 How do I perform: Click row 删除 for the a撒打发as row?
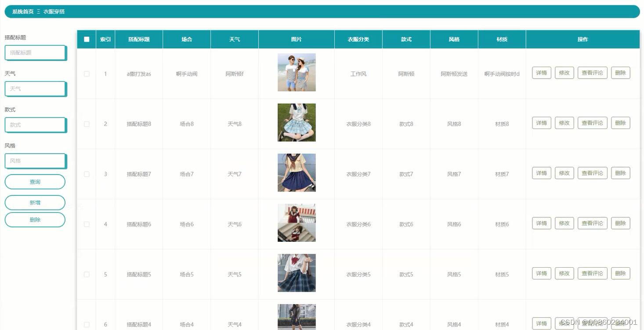pos(620,73)
